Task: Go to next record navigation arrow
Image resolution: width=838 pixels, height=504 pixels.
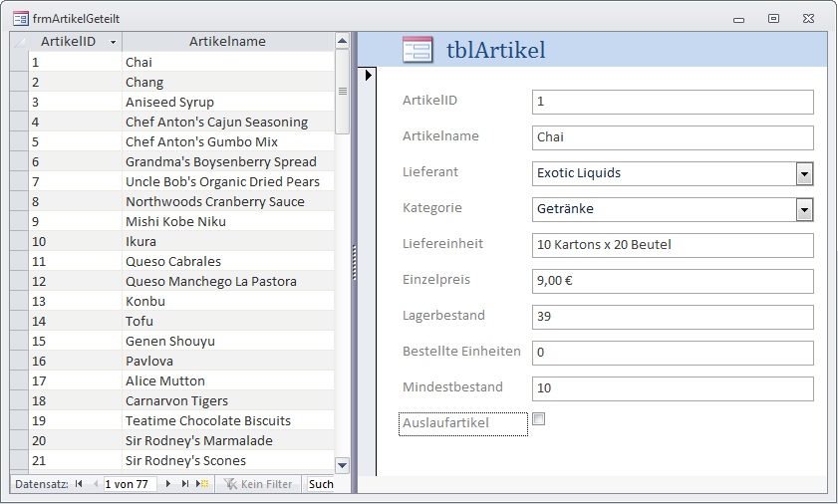Action: pyautogui.click(x=167, y=484)
